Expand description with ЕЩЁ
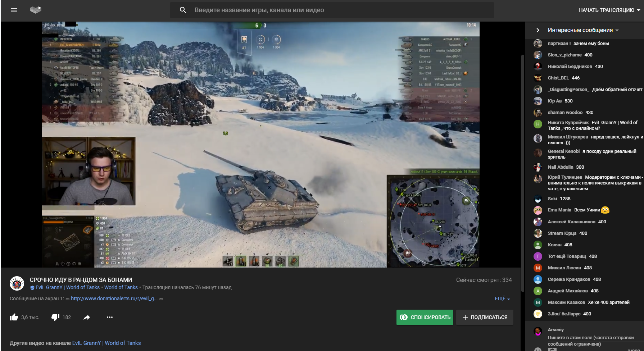Viewport: 644px width, 351px height. point(502,298)
